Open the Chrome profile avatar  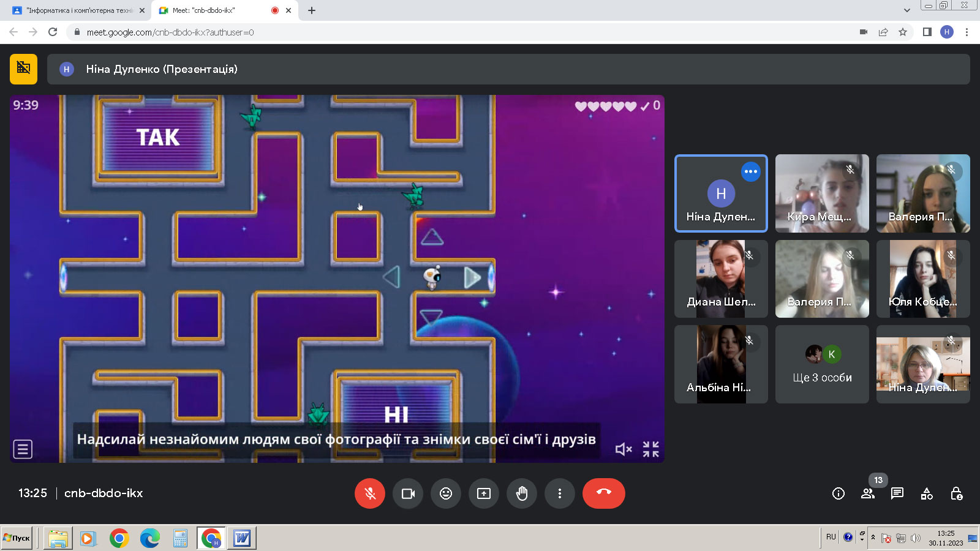(947, 32)
